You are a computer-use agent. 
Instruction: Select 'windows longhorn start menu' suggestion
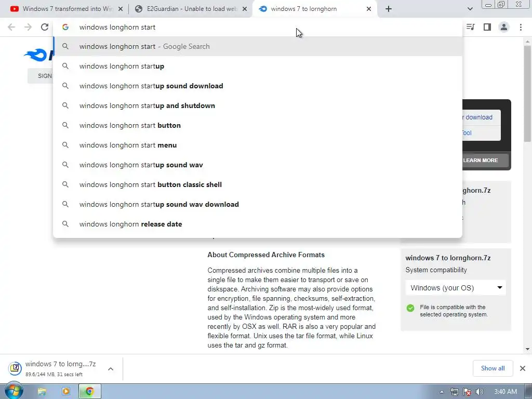[258, 145]
